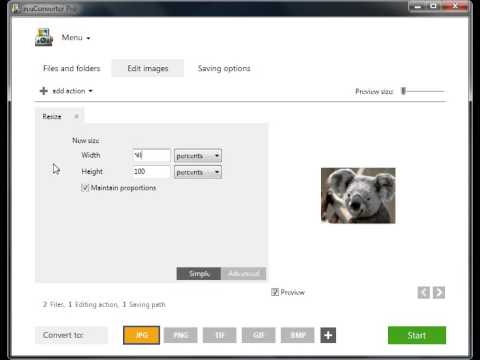Click the Width input field
480x360 pixels.
(x=152, y=155)
